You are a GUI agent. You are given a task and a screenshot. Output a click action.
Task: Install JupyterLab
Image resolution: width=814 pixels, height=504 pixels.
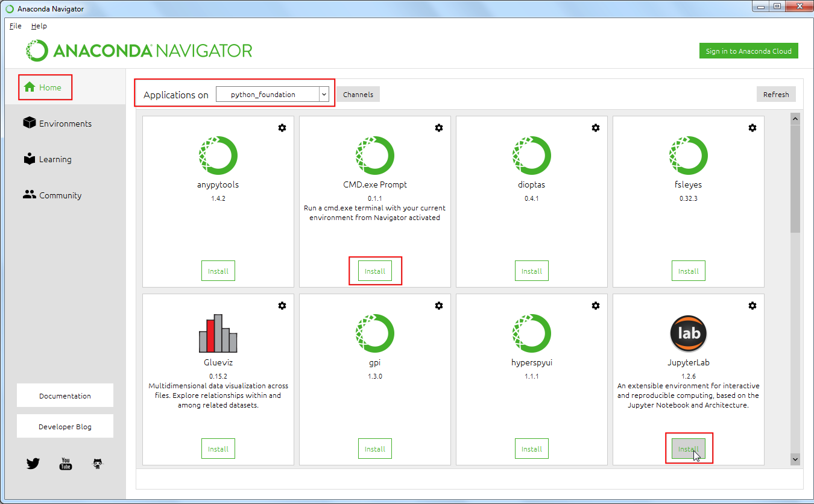click(689, 449)
